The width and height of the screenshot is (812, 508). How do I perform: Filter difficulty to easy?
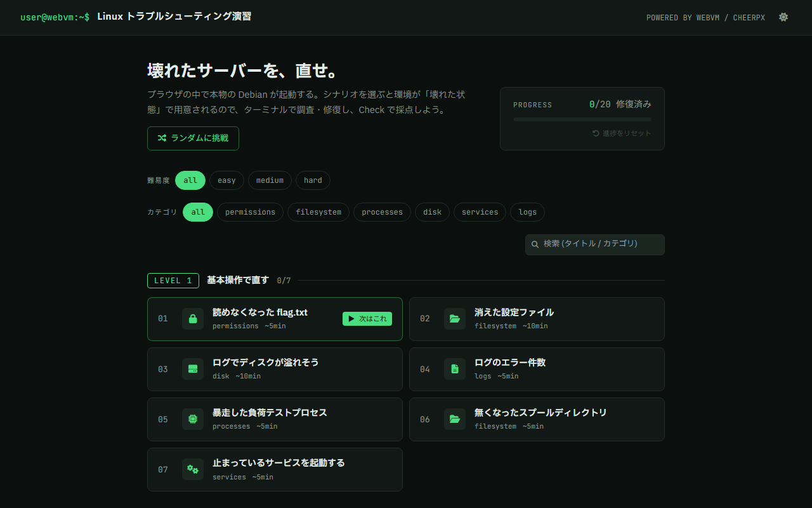tap(226, 180)
